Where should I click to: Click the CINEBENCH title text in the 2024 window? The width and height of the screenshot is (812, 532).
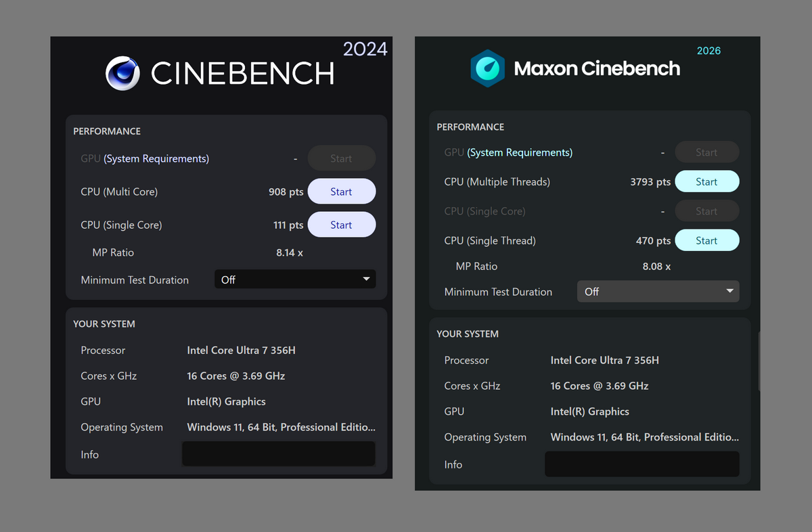[243, 73]
